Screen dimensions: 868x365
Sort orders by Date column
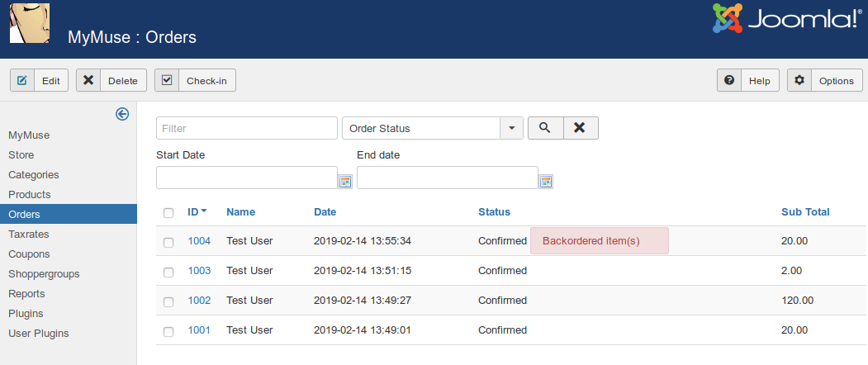pos(325,211)
